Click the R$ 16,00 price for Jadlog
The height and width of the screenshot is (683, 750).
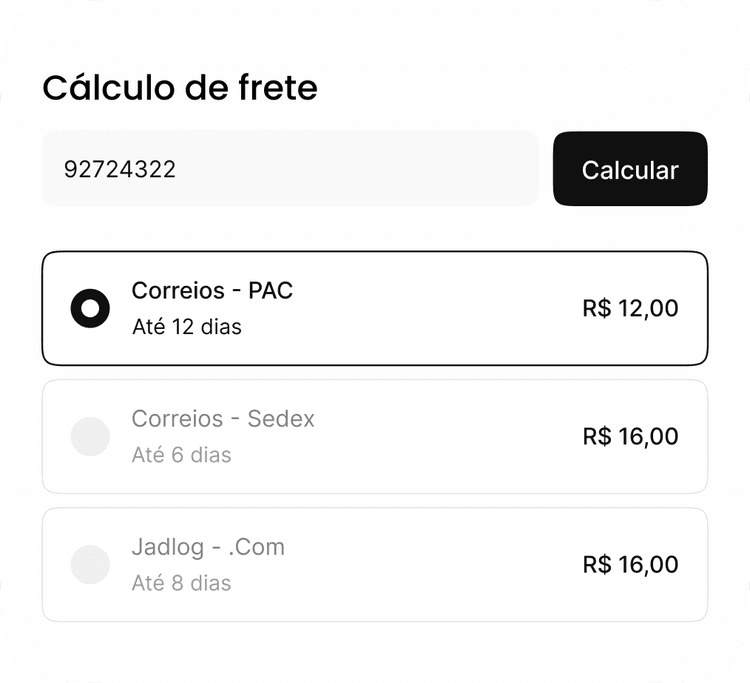(630, 564)
